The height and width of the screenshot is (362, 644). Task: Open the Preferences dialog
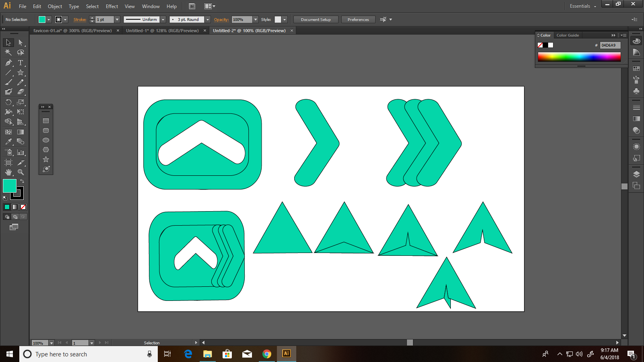click(x=358, y=19)
